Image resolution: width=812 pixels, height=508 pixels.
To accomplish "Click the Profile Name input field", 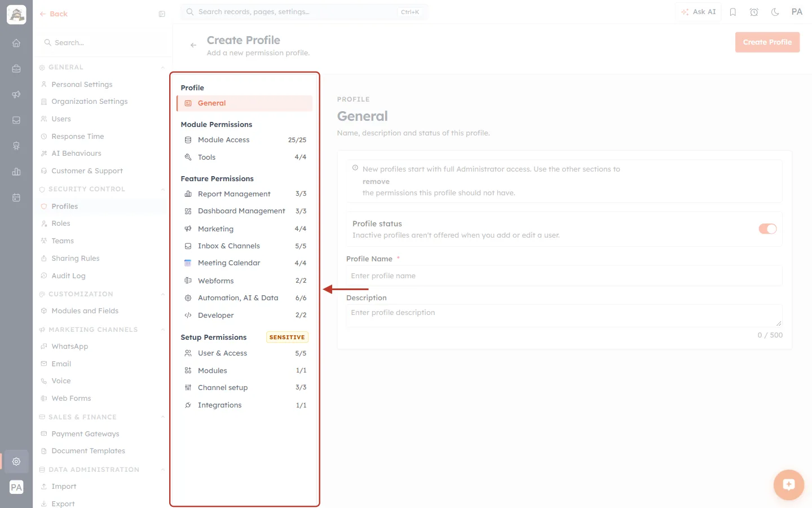I will pyautogui.click(x=564, y=276).
